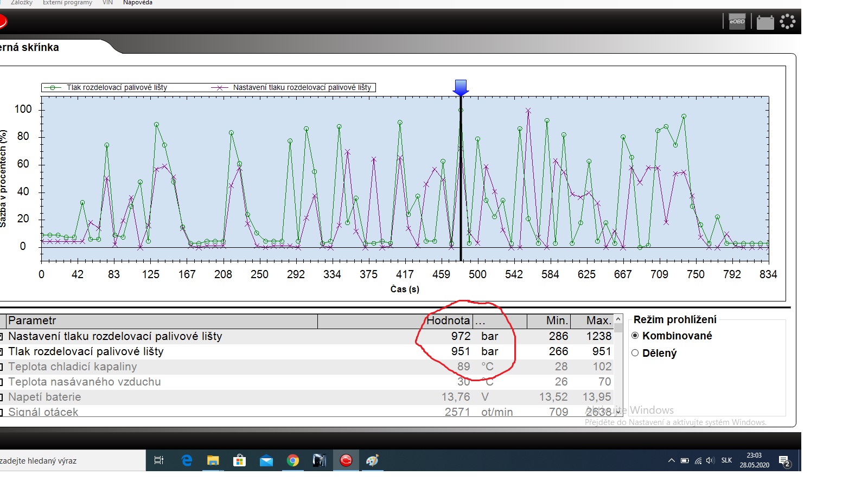This screenshot has height=488, width=868.
Task: Select the Dělený view mode
Action: point(635,353)
